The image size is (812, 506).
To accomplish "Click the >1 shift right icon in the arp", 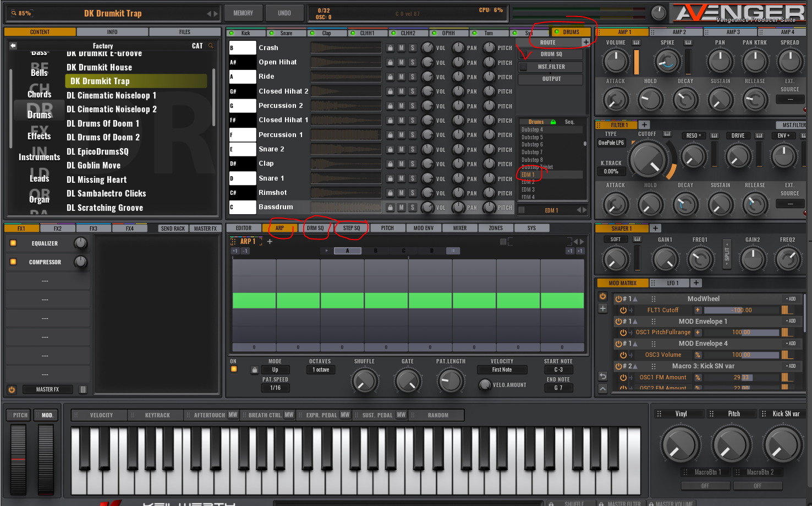I will 580,251.
